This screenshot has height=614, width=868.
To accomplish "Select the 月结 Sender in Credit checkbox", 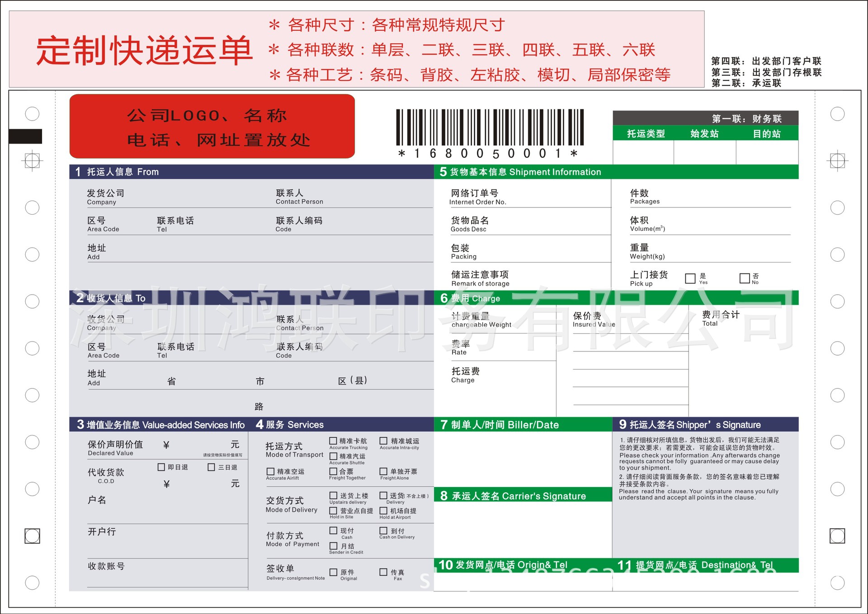I will (333, 546).
